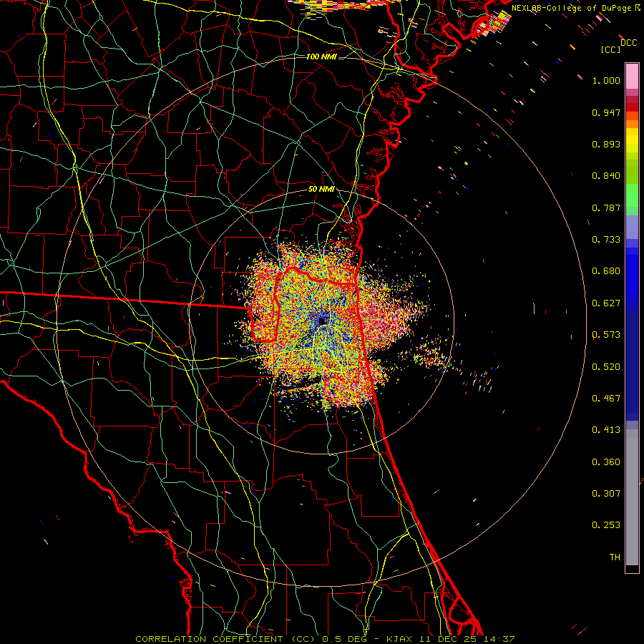
Task: Click the 0.733 legend value
Action: pyautogui.click(x=606, y=240)
